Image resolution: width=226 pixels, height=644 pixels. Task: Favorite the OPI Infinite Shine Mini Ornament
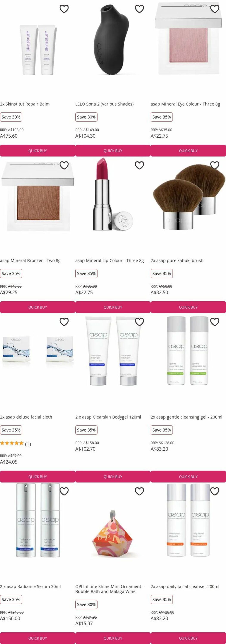(x=139, y=491)
